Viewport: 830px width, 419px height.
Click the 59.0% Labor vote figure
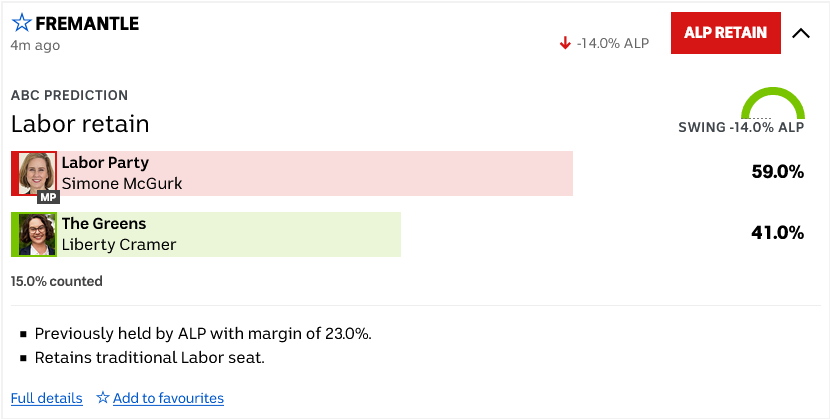777,172
